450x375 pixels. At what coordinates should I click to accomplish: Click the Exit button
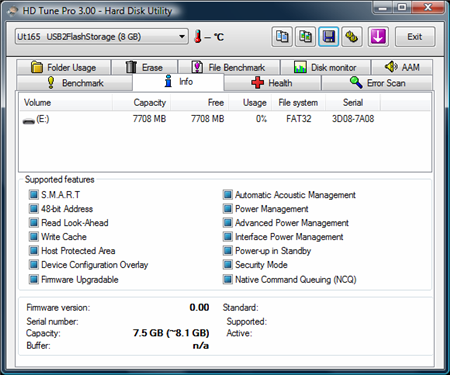point(415,37)
